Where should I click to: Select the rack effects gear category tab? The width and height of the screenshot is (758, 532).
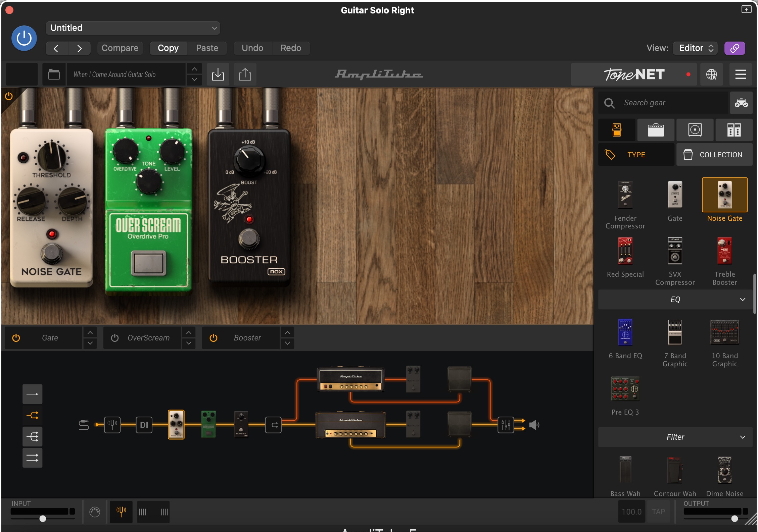(x=734, y=130)
